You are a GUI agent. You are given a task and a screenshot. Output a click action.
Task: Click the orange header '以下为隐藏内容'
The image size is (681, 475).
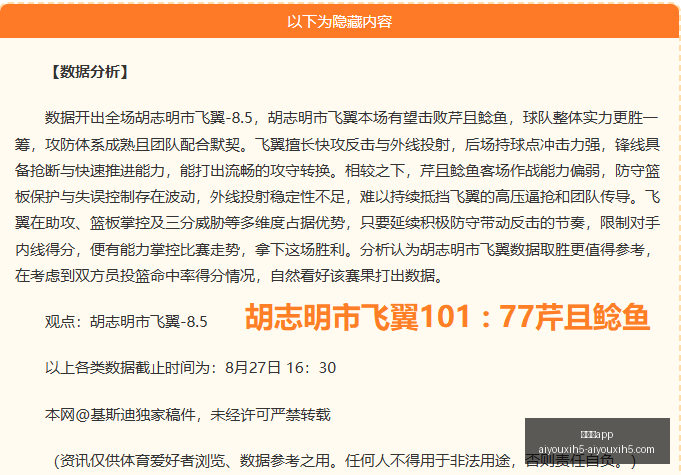339,21
